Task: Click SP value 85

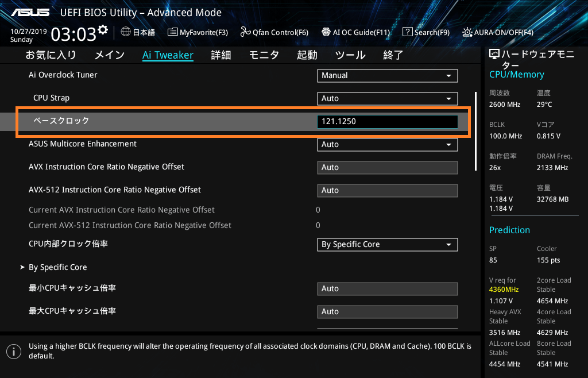Action: pos(493,260)
